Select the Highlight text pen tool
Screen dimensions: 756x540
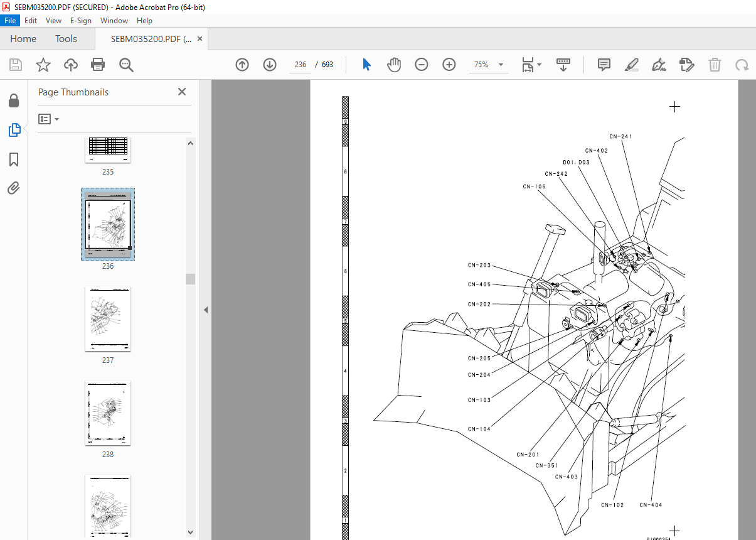[x=632, y=65]
